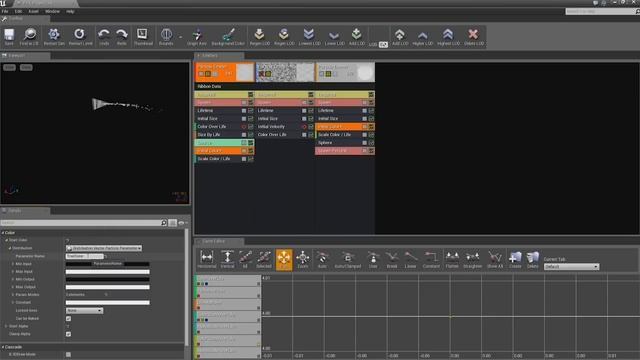This screenshot has width=640, height=360.
Task: Click the curve editor Show All icon
Action: point(495,258)
